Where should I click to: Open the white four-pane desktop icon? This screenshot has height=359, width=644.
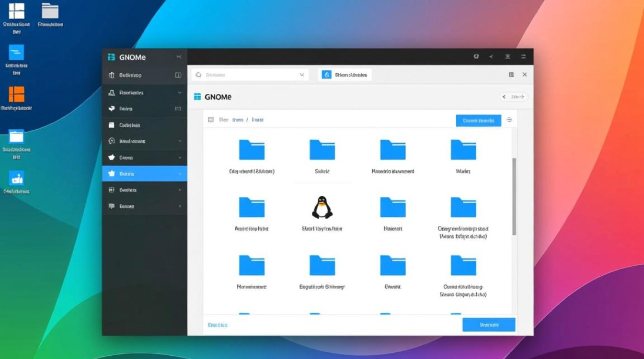(17, 11)
